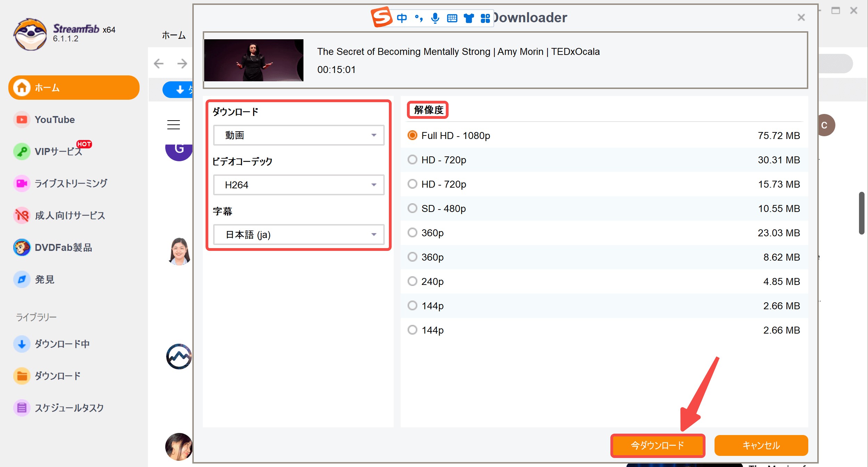Click the StreamFab sloth logo icon
Screen dimensions: 868x467
pyautogui.click(x=30, y=34)
